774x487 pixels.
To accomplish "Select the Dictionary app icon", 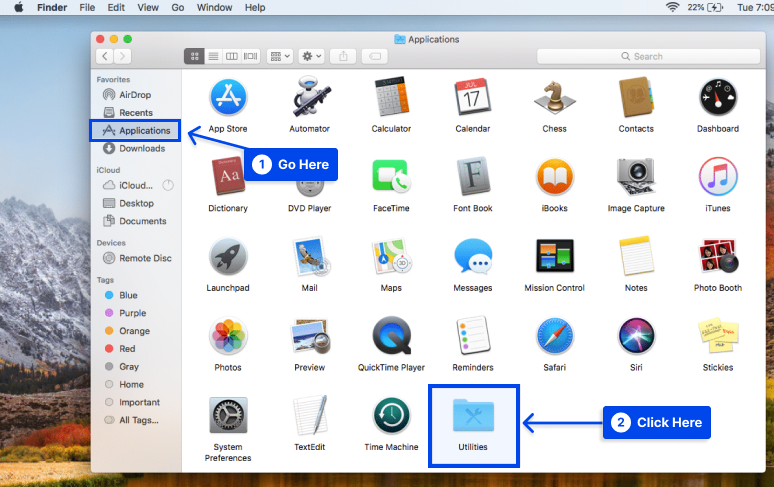I will click(x=228, y=176).
